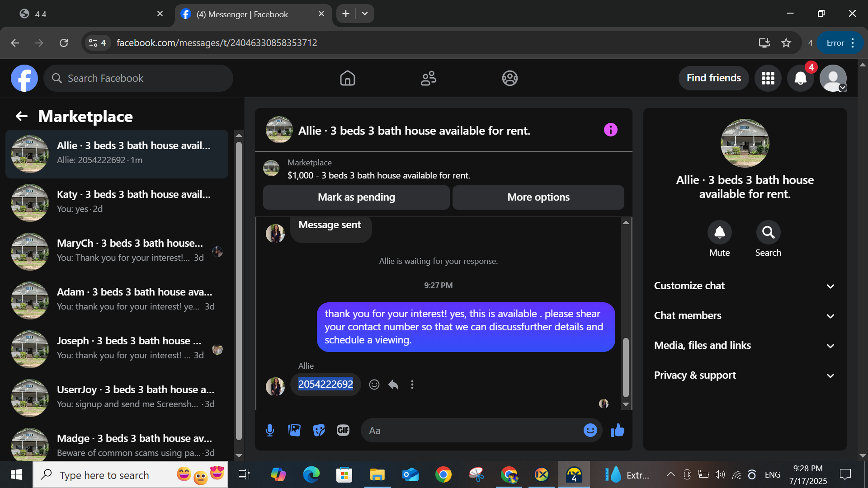
Task: Go to the Home feed icon
Action: coord(347,78)
